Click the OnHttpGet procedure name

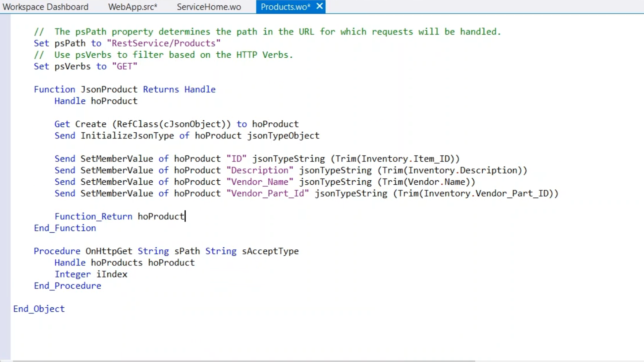109,251
